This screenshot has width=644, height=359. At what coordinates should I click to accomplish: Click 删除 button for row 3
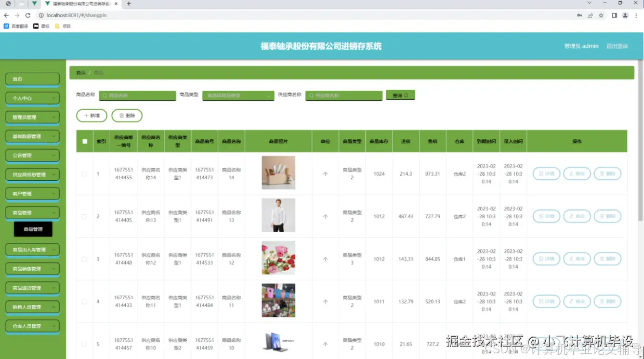608,259
